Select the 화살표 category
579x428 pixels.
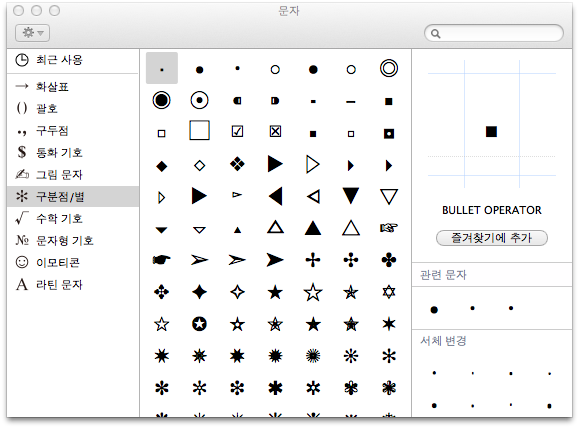point(72,86)
